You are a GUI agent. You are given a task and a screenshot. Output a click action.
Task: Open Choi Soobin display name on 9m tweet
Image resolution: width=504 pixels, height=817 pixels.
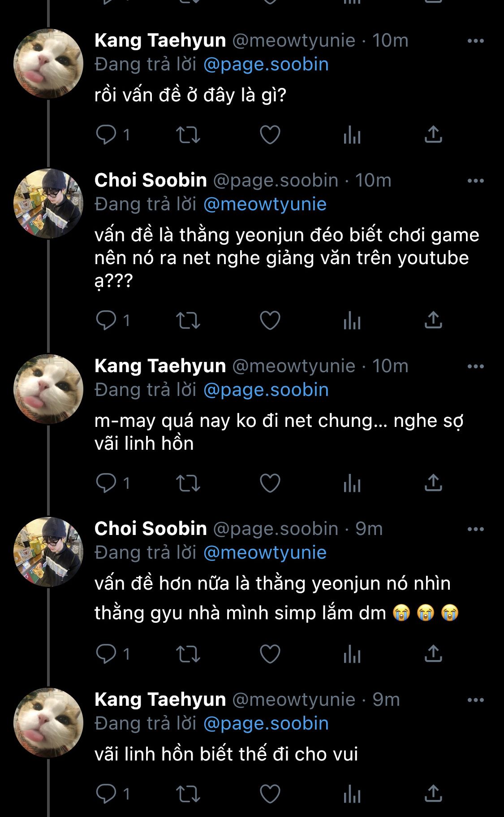coord(151,529)
